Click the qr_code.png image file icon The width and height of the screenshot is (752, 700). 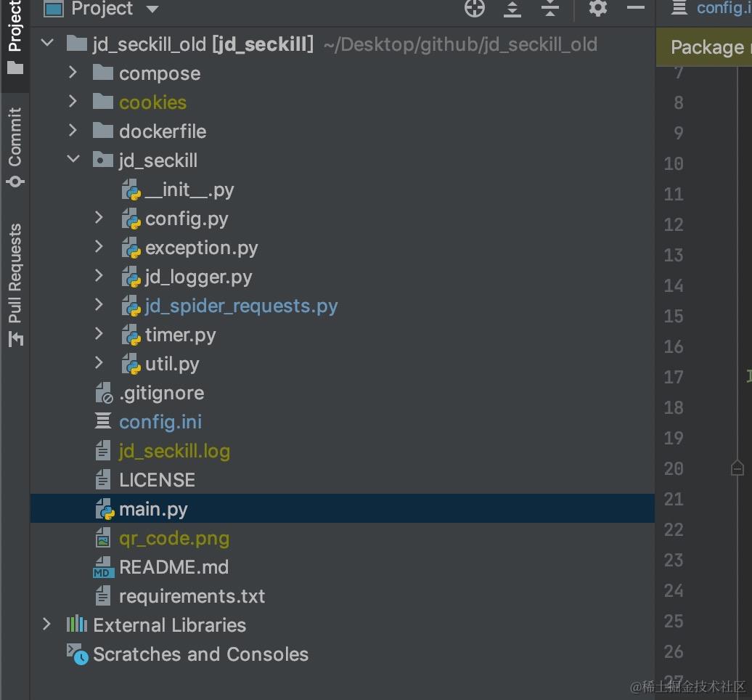(x=102, y=538)
